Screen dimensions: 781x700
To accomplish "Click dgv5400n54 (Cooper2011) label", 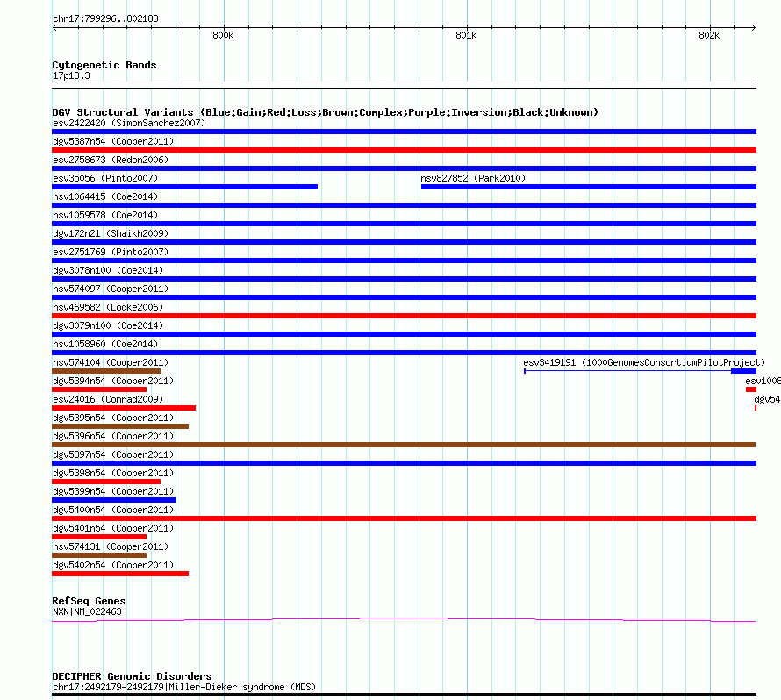I will point(113,510).
